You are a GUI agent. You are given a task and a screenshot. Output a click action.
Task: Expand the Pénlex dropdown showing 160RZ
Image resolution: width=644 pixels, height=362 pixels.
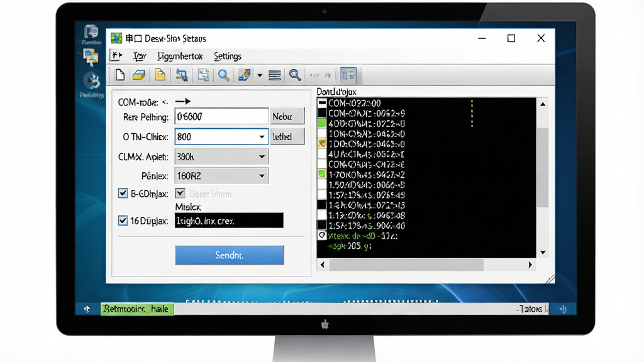click(x=221, y=176)
